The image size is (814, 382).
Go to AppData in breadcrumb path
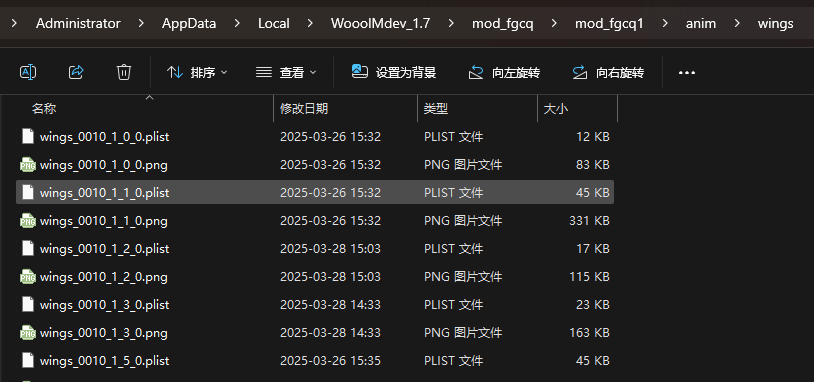(189, 23)
